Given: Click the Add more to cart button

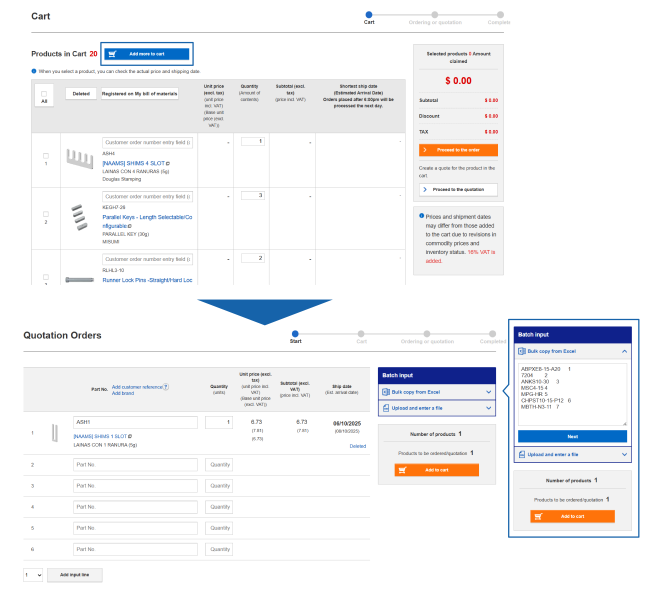Looking at the screenshot, I should [x=146, y=53].
